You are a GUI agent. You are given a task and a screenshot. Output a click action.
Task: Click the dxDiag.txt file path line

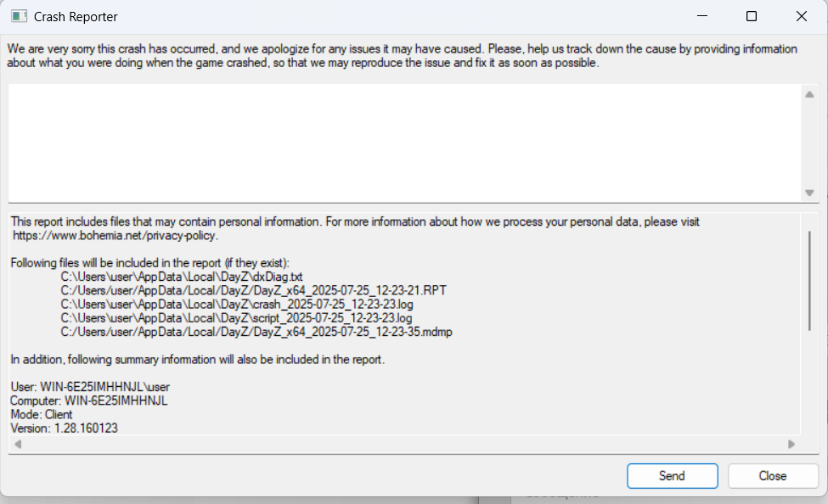tap(182, 277)
